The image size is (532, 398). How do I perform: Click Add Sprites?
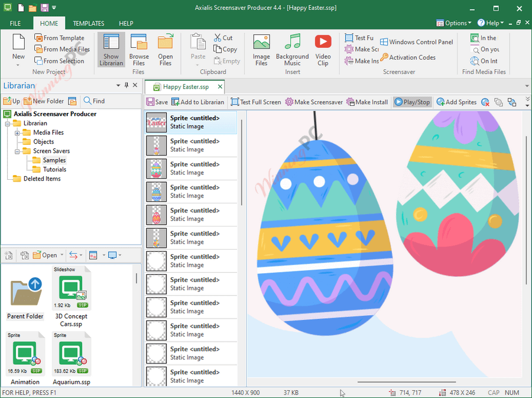click(x=456, y=102)
